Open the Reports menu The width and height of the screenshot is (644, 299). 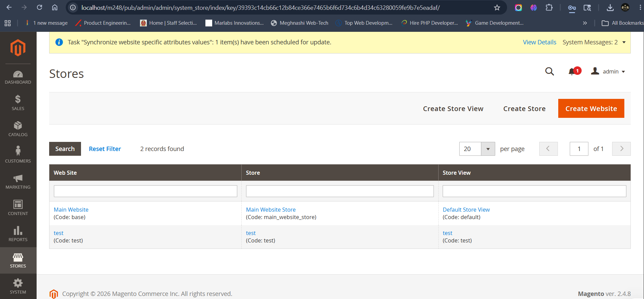(18, 234)
